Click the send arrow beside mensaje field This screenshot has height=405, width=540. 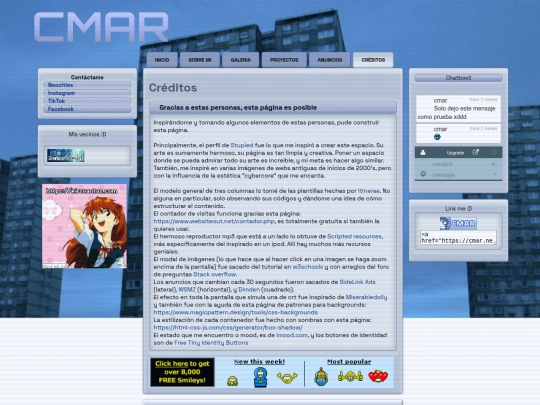[x=495, y=175]
